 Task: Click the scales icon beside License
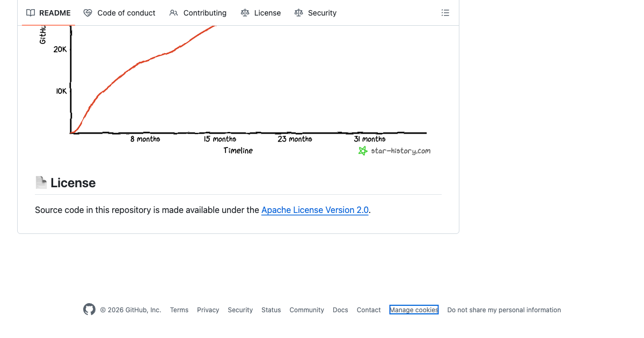[244, 12]
